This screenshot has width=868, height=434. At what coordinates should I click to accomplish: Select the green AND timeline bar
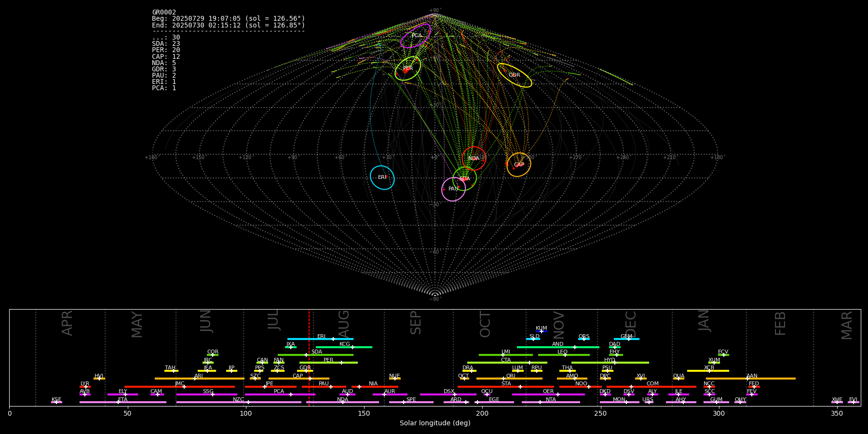(558, 347)
